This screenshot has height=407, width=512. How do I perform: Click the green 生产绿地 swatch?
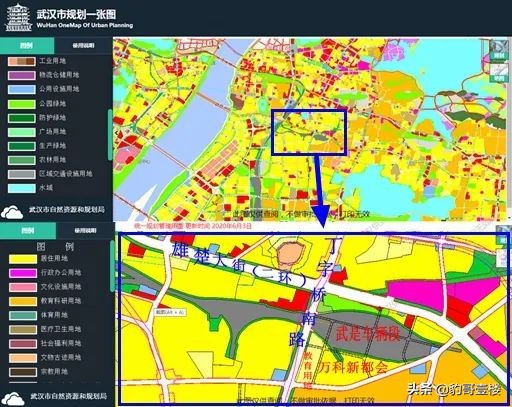point(22,146)
